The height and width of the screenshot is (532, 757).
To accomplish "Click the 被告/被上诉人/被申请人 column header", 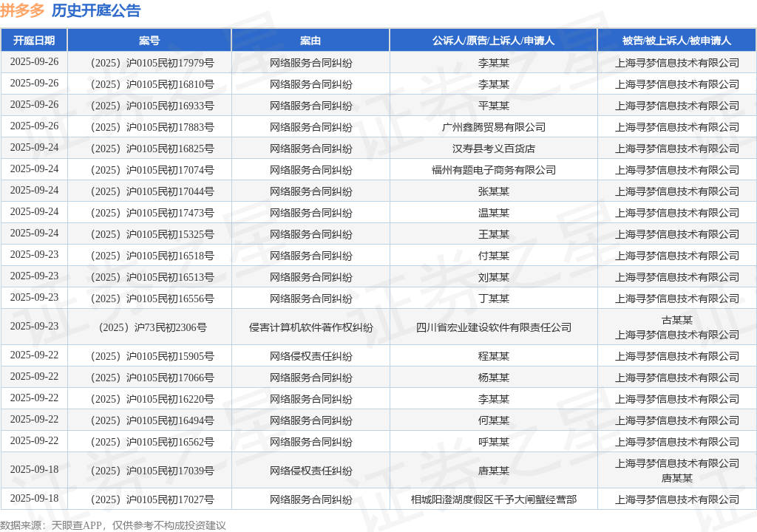I will (677, 41).
